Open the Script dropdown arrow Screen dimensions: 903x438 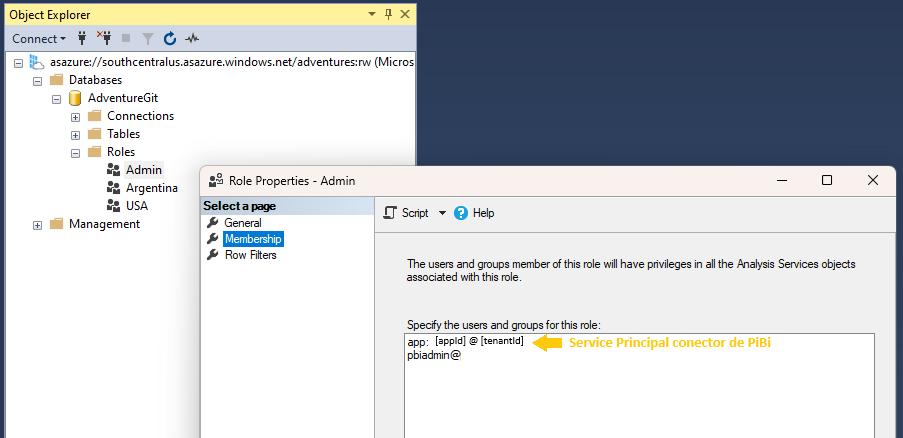(442, 213)
